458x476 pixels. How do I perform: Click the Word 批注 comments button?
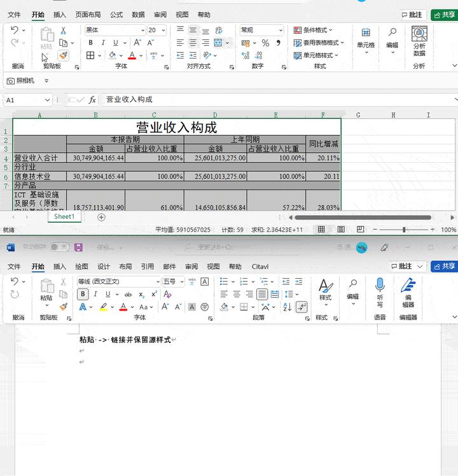coord(406,267)
